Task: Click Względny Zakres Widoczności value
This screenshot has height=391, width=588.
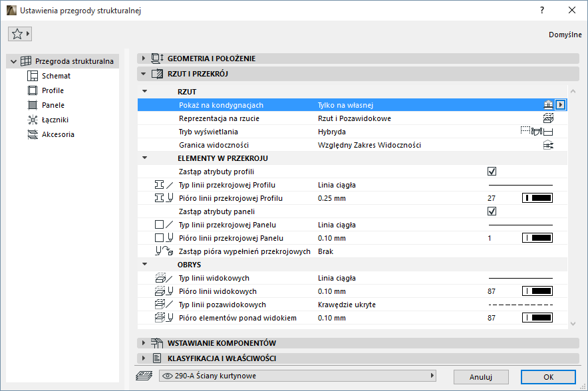Action: click(x=369, y=145)
